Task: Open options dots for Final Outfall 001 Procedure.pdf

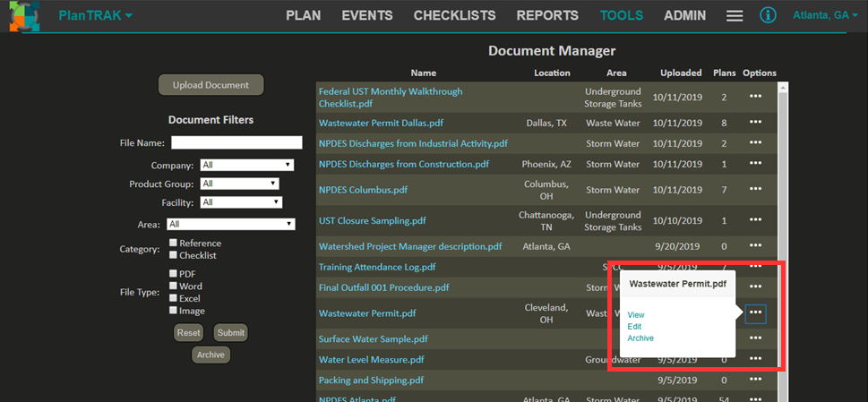Action: 756,287
